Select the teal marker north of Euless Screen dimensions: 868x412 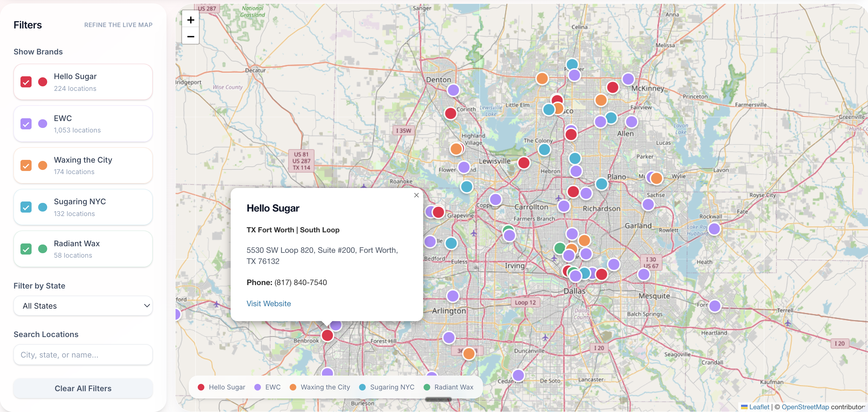pos(451,243)
